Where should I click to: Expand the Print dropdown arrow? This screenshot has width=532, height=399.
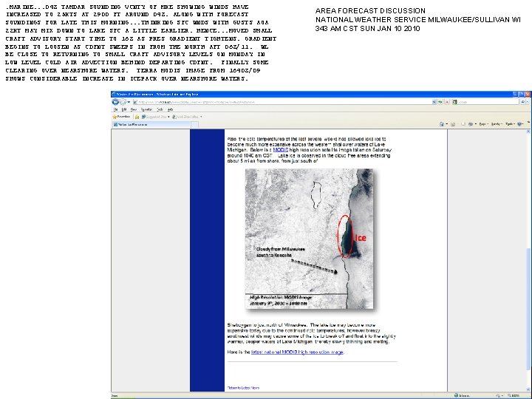click(476, 124)
